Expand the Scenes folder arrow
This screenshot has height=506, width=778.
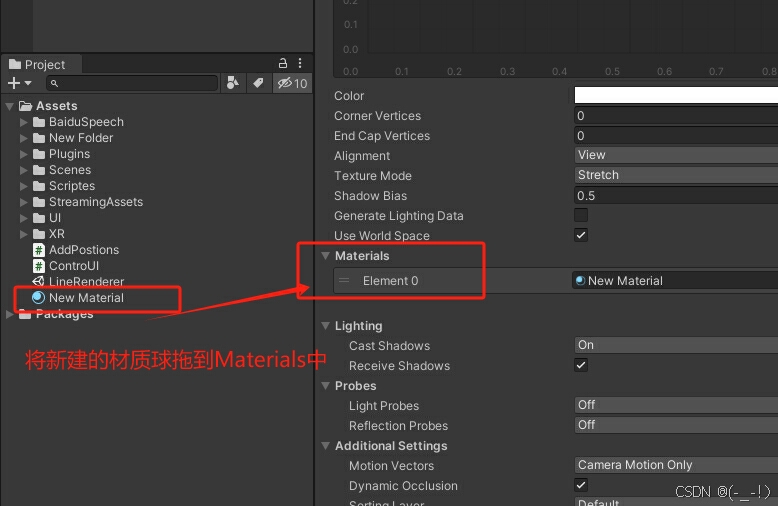coord(23,170)
